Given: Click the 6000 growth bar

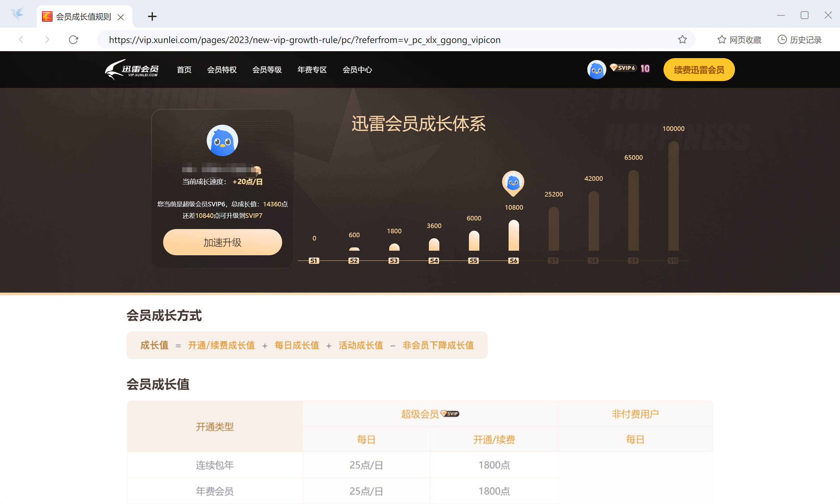Looking at the screenshot, I should [473, 241].
